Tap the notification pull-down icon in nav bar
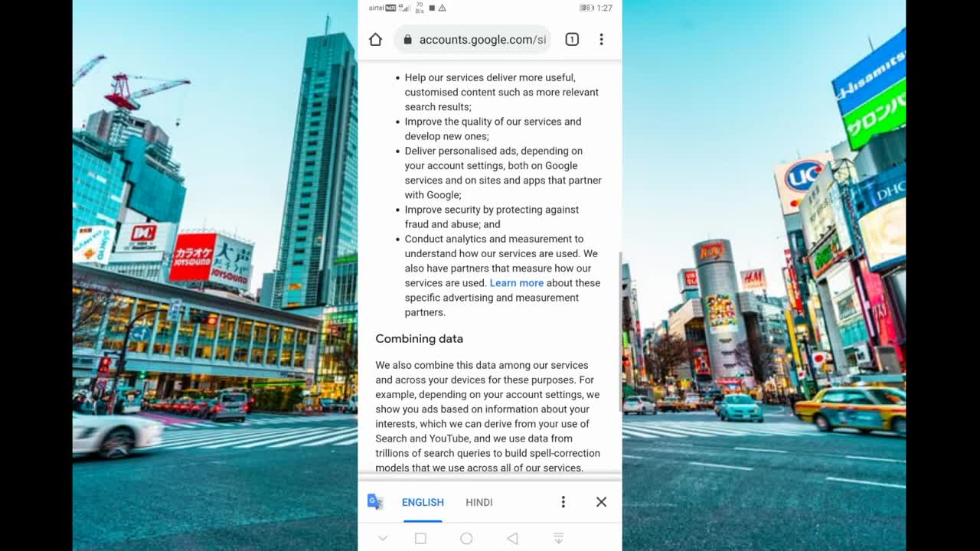980x551 pixels. click(558, 539)
